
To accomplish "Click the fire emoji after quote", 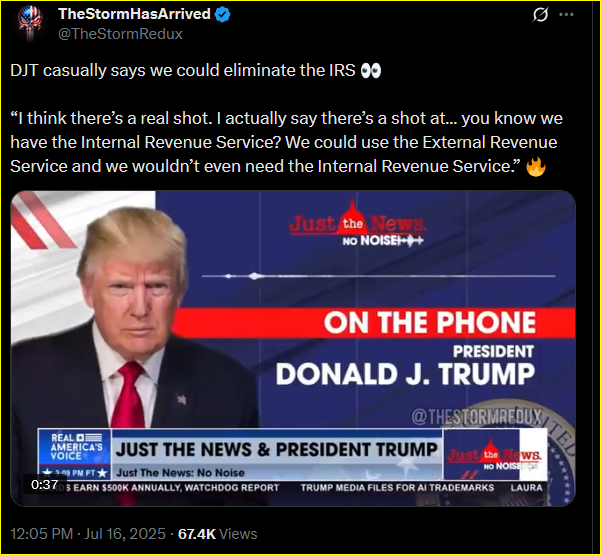I will (x=536, y=166).
